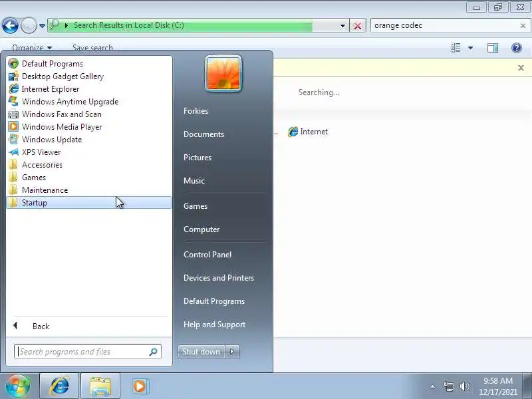532x399 pixels.
Task: Open Default Programs in Start menu right pane
Action: click(214, 301)
